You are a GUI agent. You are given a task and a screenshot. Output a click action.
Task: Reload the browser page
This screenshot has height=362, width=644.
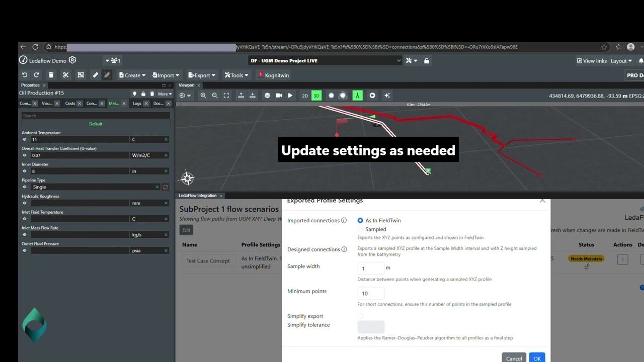coord(35,47)
